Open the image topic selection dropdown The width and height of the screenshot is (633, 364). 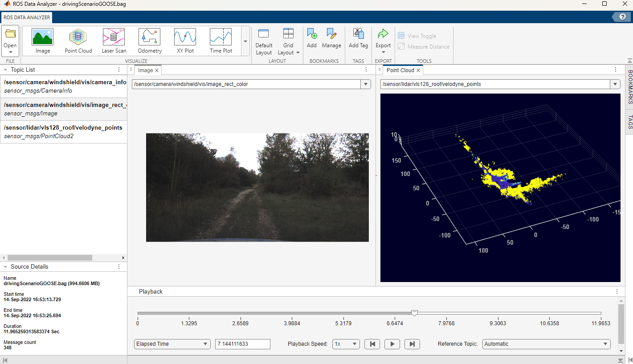(x=366, y=84)
